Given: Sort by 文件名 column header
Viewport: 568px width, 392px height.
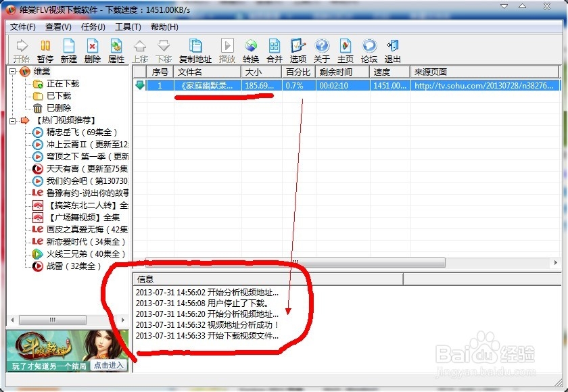Looking at the screenshot, I should [x=207, y=72].
